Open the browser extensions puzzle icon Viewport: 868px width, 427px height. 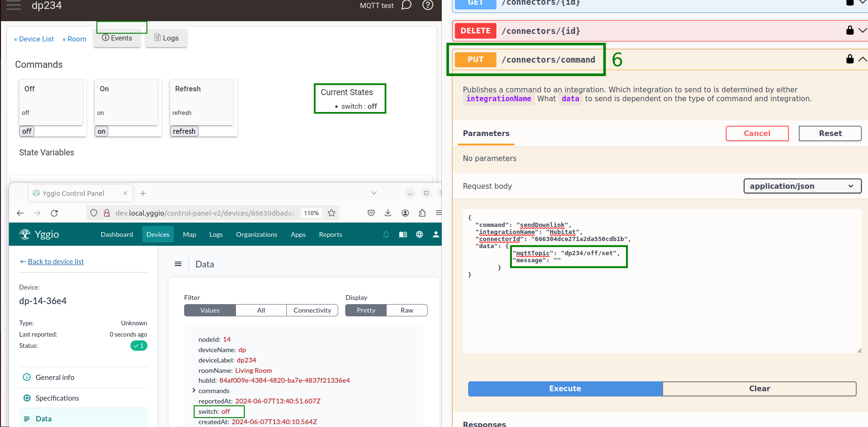coord(422,213)
